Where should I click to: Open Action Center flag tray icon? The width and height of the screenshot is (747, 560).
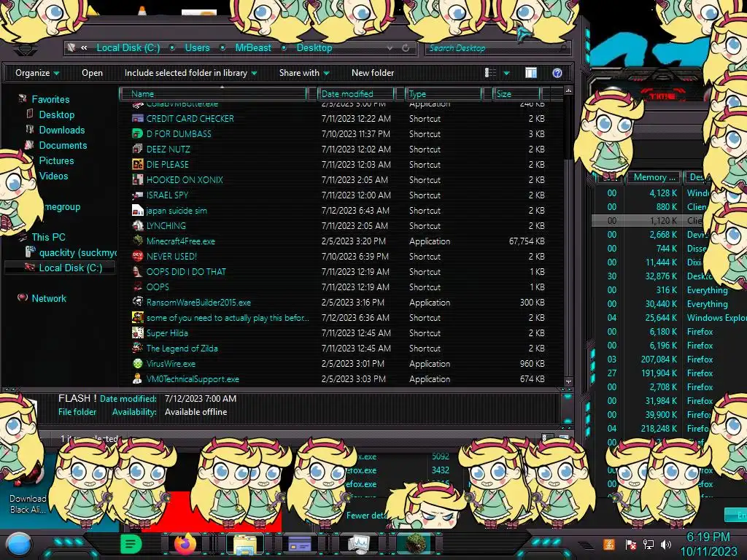tap(631, 544)
